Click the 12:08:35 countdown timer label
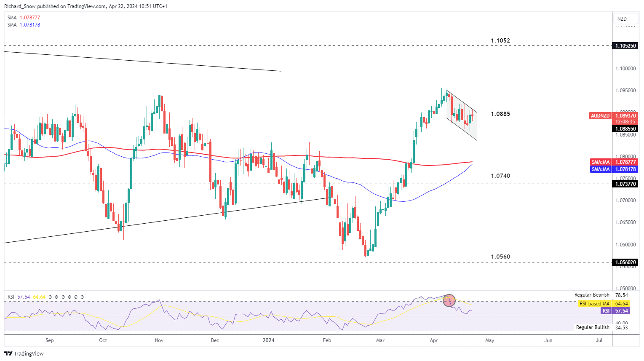Screen dimensions: 644x361 (x=625, y=122)
